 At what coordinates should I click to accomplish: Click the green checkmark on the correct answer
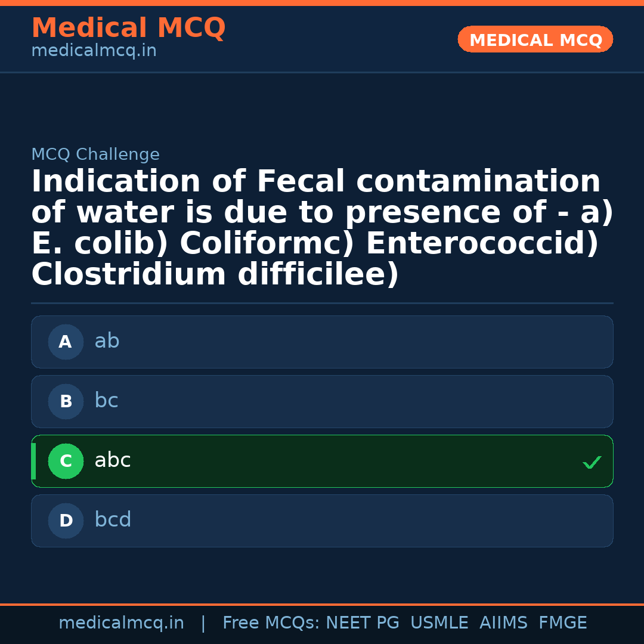coord(592,462)
